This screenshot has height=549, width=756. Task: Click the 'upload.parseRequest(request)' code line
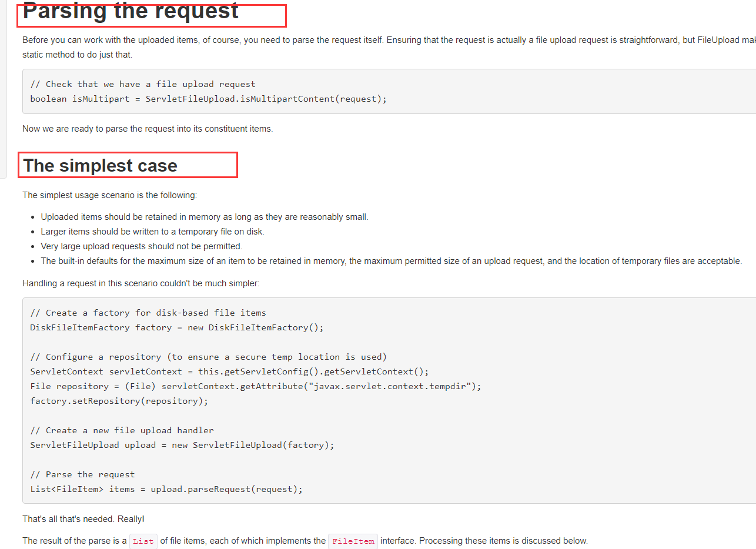[166, 489]
